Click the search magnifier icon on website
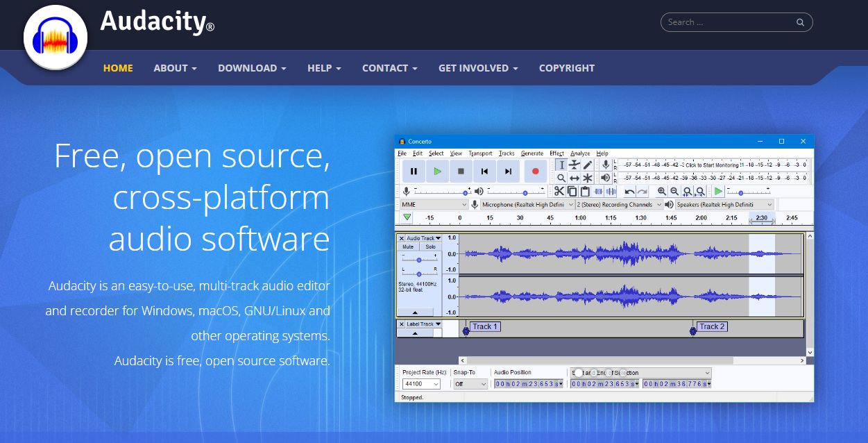This screenshot has height=443, width=868. pyautogui.click(x=800, y=22)
